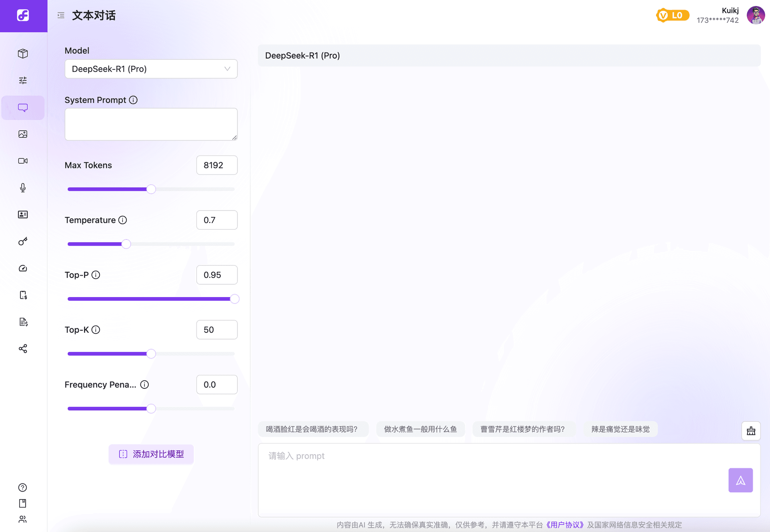Click the Top-K info icon

pos(95,330)
